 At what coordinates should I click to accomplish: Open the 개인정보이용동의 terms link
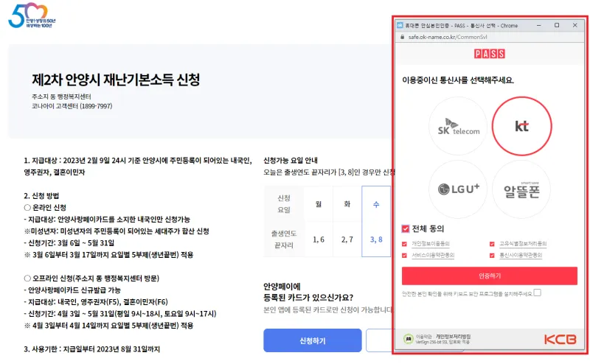[431, 244]
